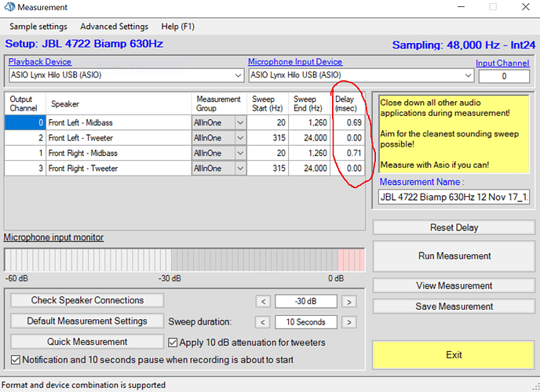540x392 pixels.
Task: Increase sweep duration with right arrow
Action: coord(348,321)
